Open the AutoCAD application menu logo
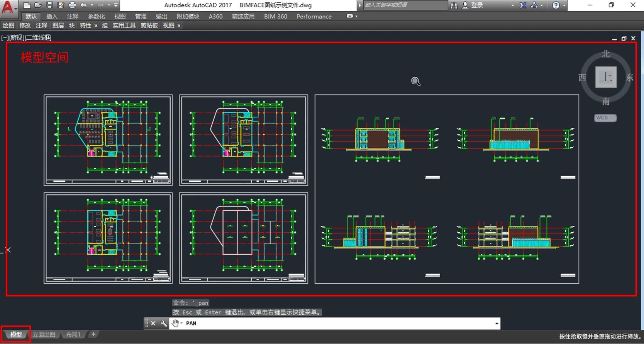Screen dimensions: 644x344 (8, 7)
